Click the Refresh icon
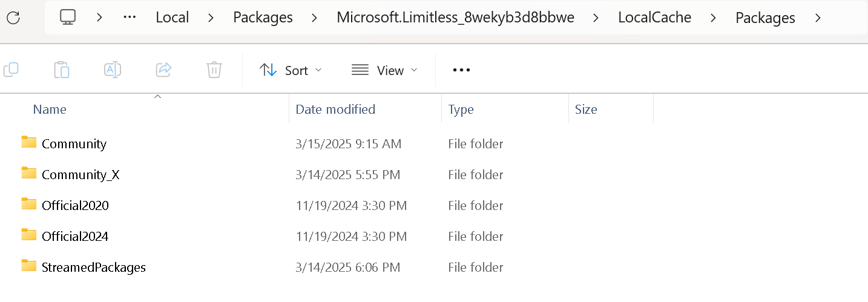The height and width of the screenshot is (302, 868). click(x=13, y=18)
